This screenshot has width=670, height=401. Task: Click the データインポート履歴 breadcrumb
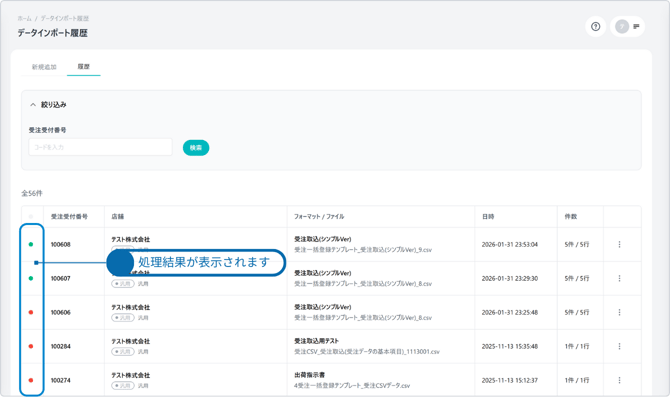[64, 18]
